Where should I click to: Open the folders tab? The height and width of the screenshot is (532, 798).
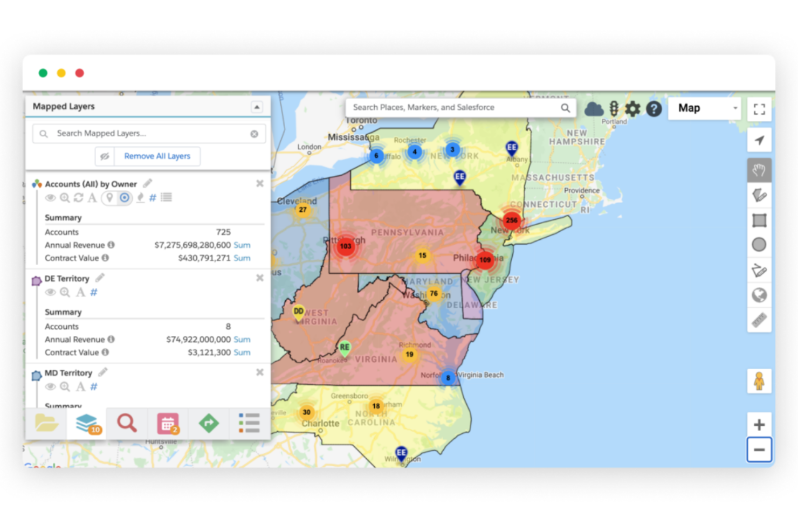pyautogui.click(x=46, y=423)
